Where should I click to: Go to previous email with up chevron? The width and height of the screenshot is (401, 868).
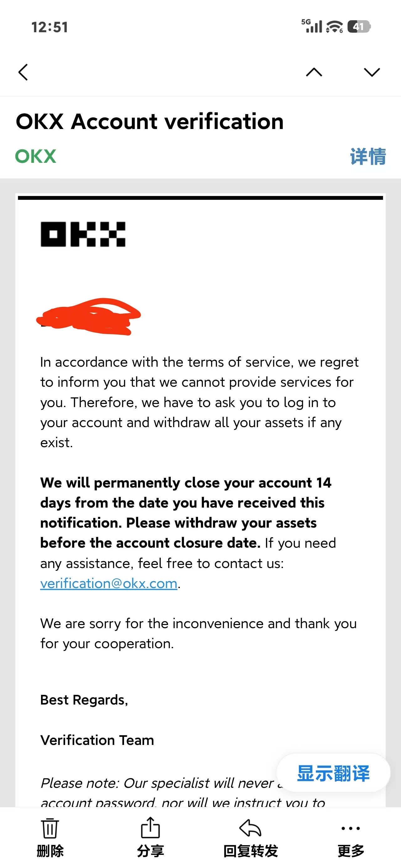[x=314, y=72]
